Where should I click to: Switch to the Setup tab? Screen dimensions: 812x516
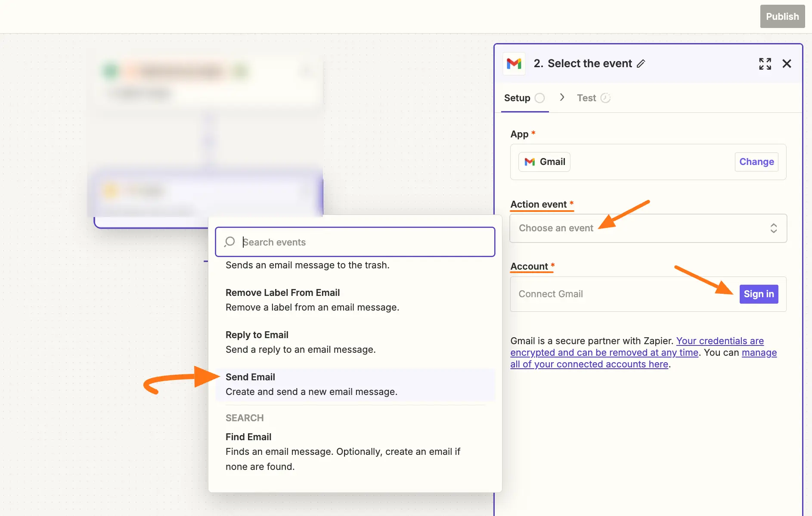[x=517, y=98]
